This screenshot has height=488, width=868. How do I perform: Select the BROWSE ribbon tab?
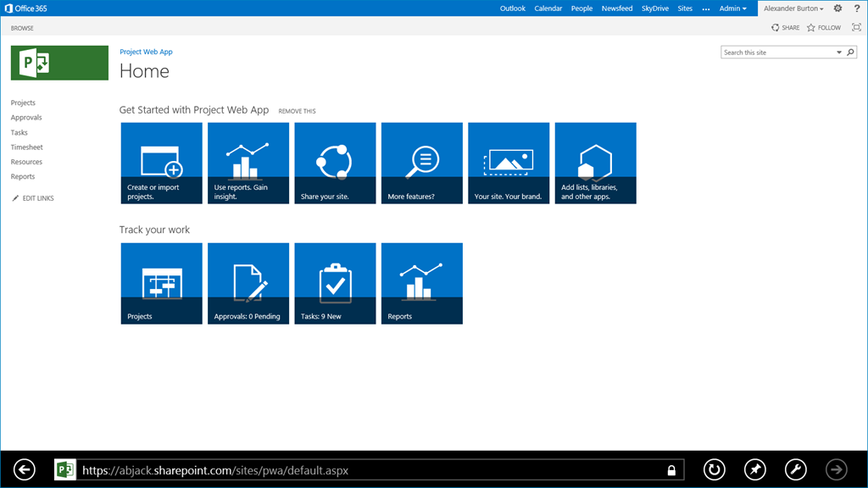(22, 28)
